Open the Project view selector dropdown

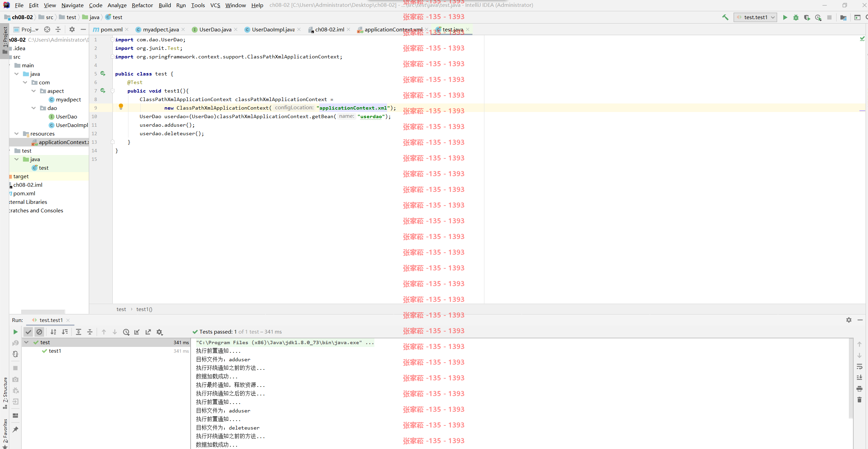27,29
